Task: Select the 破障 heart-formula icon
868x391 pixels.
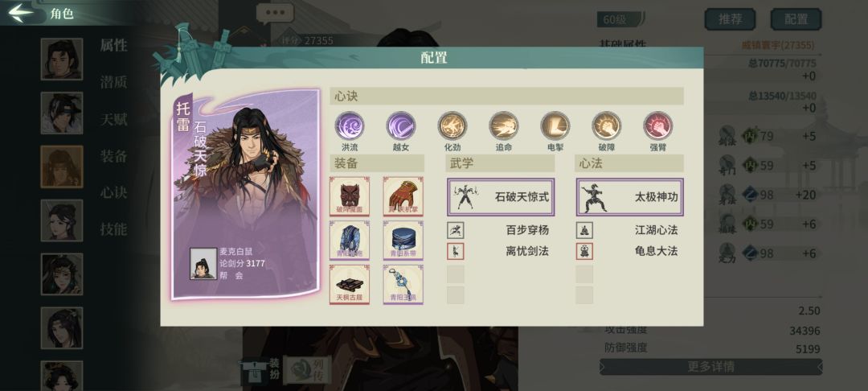Action: coord(607,126)
